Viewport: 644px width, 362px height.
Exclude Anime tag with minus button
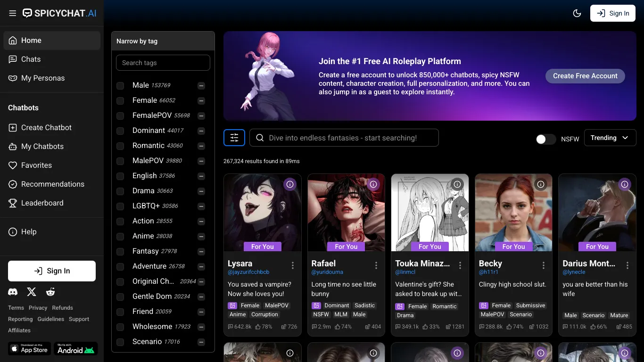pyautogui.click(x=201, y=237)
